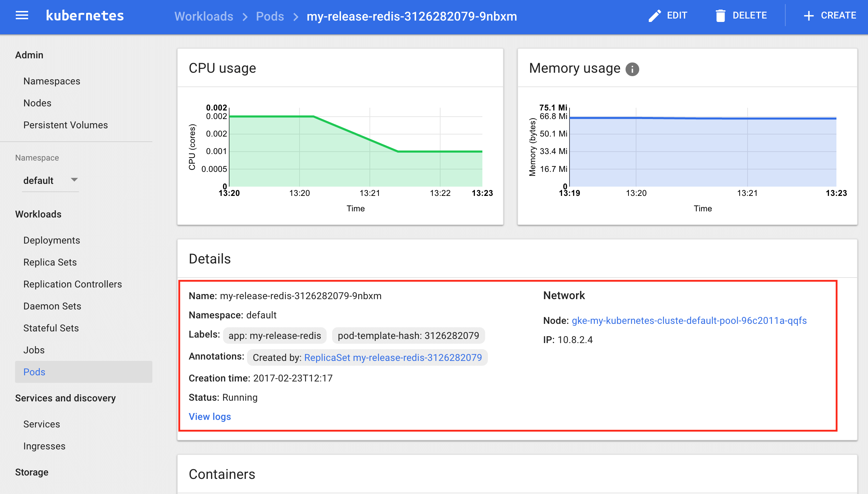This screenshot has height=494, width=868.
Task: Click the Create plus icon
Action: [809, 15]
